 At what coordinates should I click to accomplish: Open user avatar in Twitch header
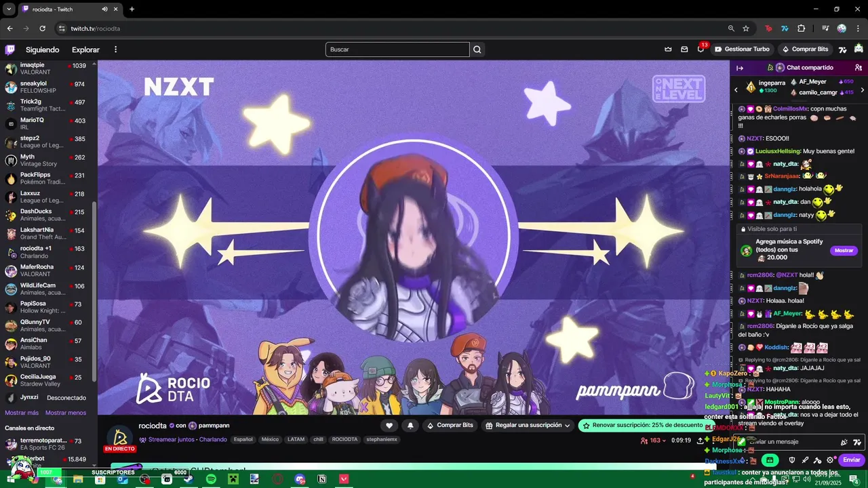(859, 49)
